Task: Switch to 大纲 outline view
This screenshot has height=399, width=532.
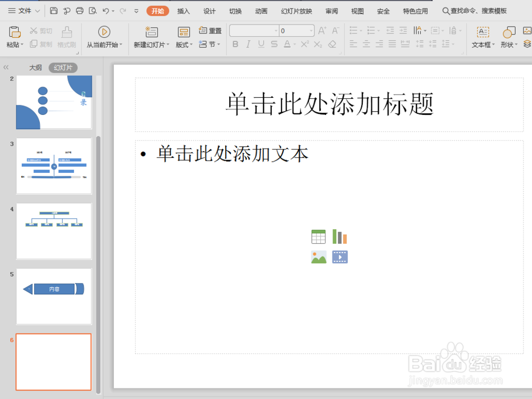Action: pos(35,67)
